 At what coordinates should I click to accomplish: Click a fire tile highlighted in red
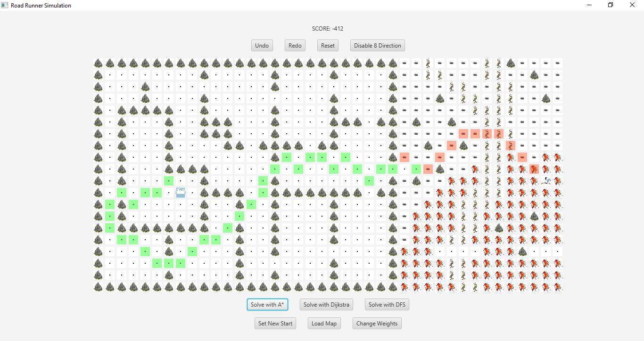(x=534, y=169)
